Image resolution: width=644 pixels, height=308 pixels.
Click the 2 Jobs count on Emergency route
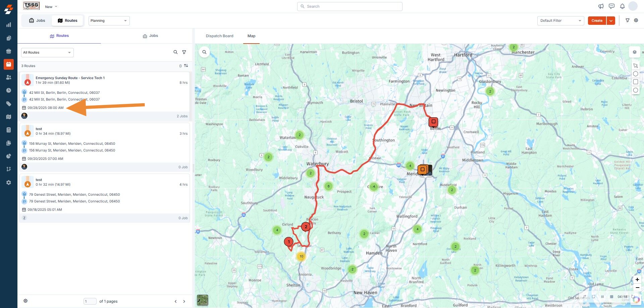click(182, 116)
